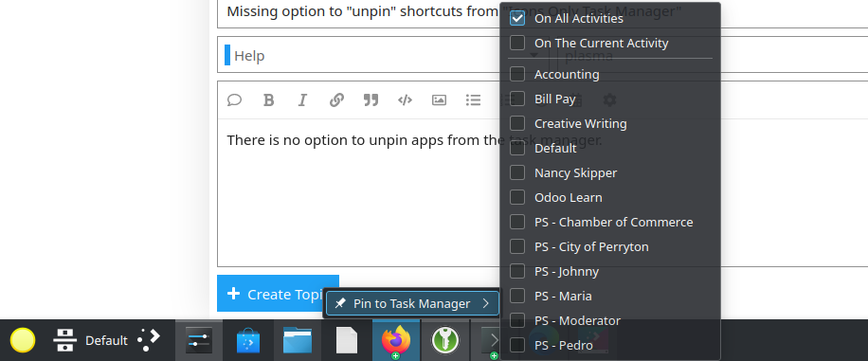
Task: Toggle bold formatting in the editor
Action: (x=268, y=100)
